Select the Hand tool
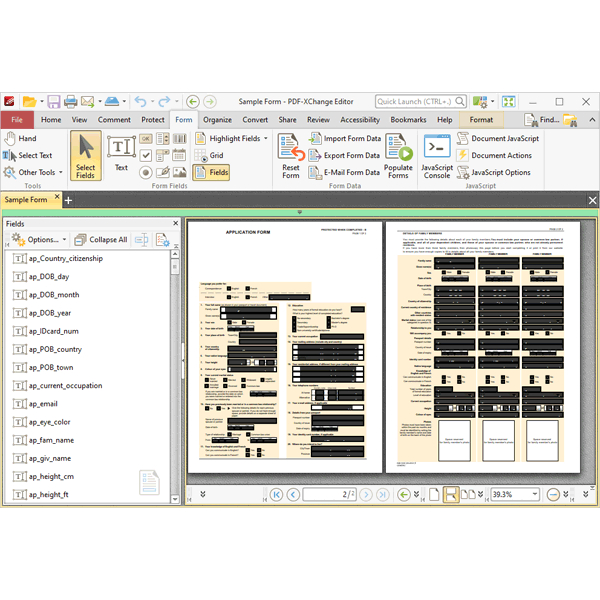Image resolution: width=600 pixels, height=600 pixels. click(20, 139)
